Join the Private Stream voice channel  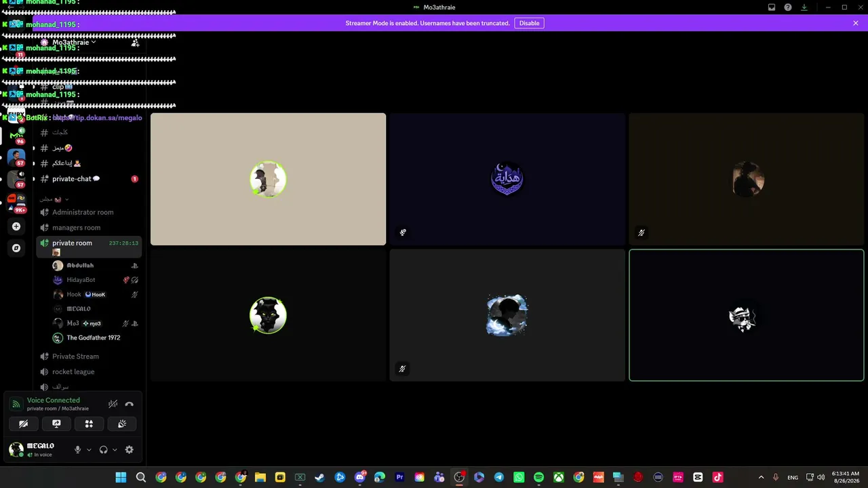[x=89, y=357]
